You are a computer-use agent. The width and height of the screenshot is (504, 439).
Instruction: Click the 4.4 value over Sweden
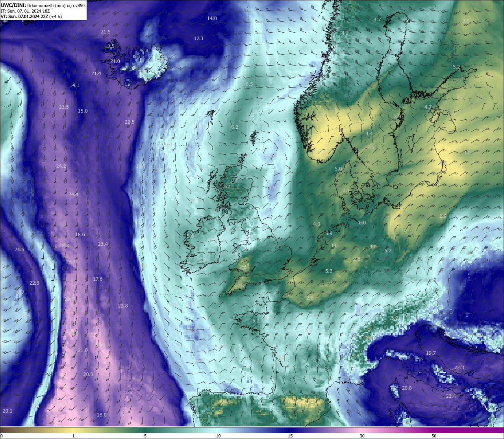pyautogui.click(x=369, y=134)
